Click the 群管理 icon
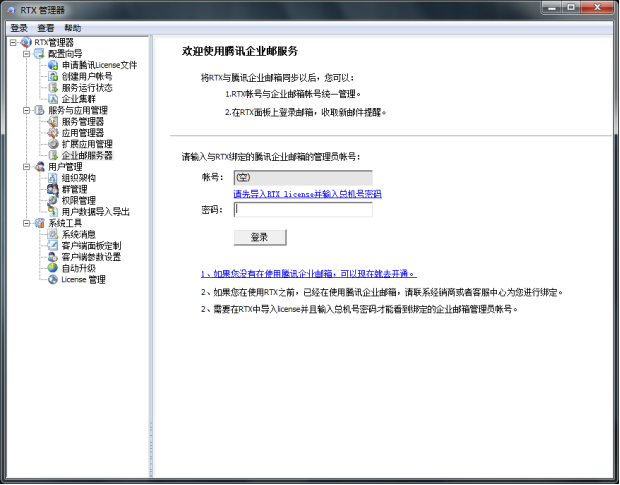This screenshot has height=485, width=620. pos(53,189)
